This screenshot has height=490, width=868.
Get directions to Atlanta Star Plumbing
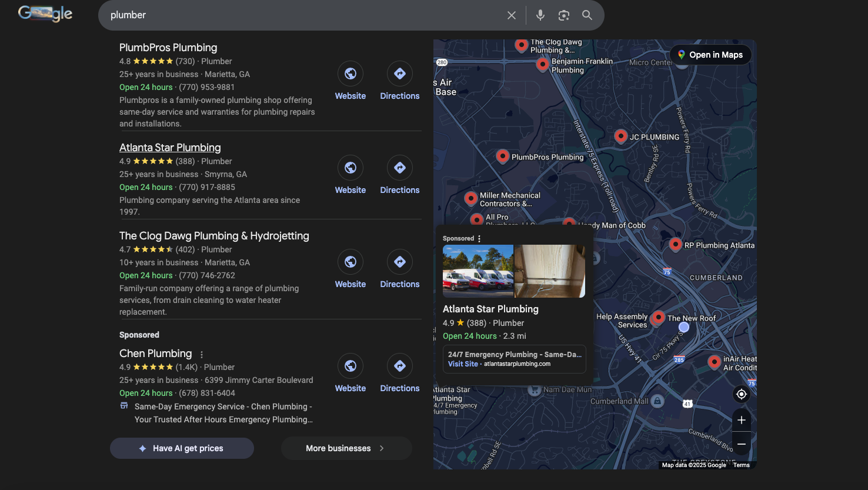pos(399,168)
